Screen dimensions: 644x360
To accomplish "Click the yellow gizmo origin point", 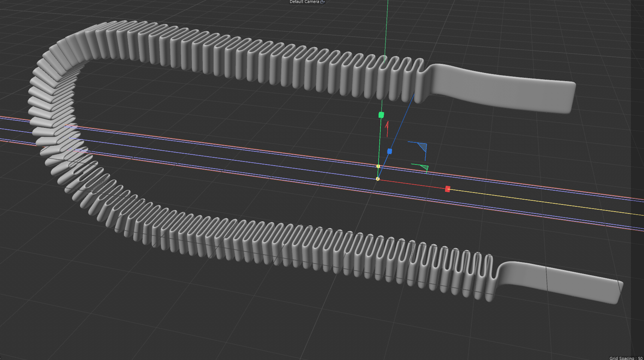I will (378, 179).
